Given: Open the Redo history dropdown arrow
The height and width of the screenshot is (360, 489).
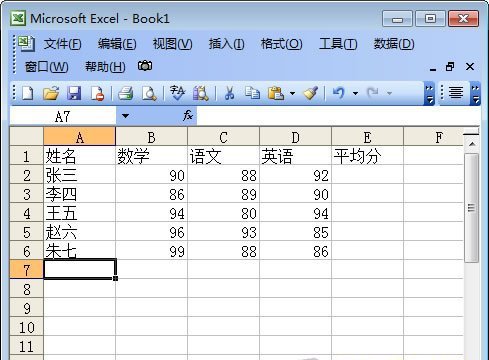Looking at the screenshot, I should click(389, 93).
